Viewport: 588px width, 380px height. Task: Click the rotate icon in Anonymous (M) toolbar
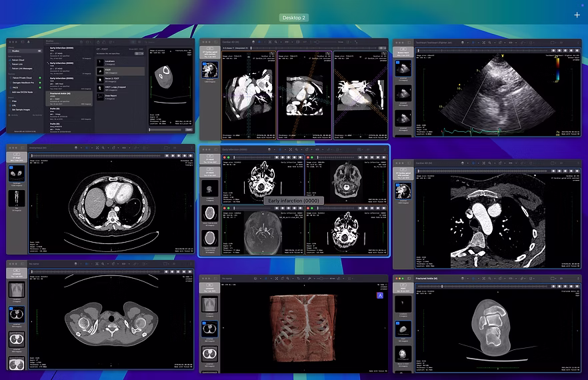click(x=113, y=148)
